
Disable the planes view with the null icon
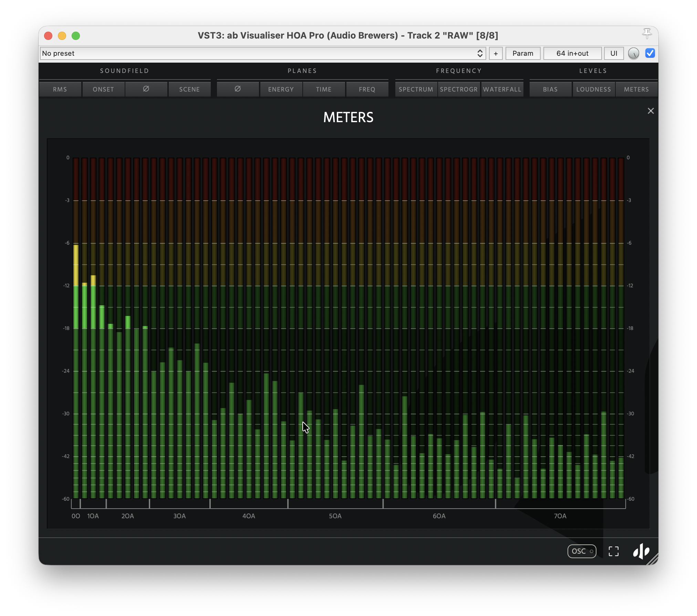coord(238,89)
